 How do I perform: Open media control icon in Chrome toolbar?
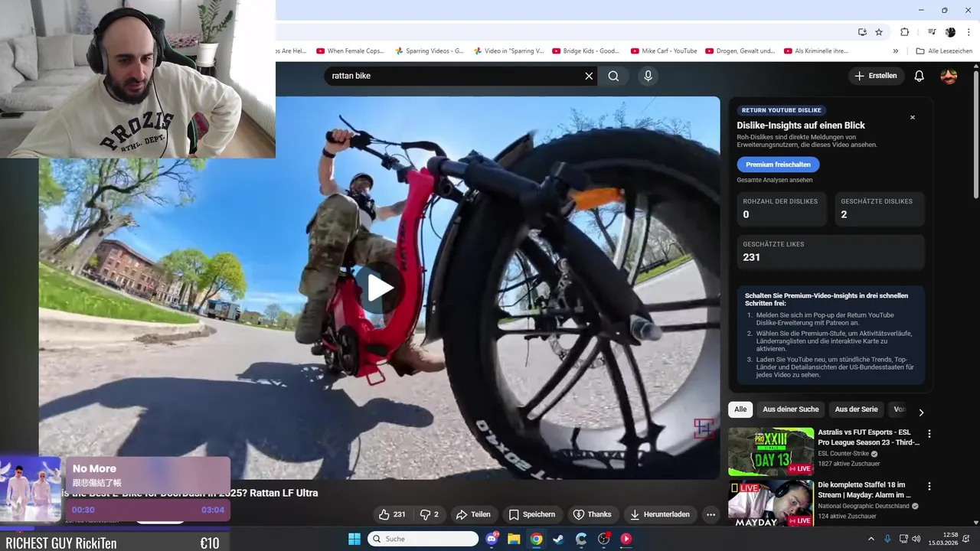pyautogui.click(x=932, y=32)
